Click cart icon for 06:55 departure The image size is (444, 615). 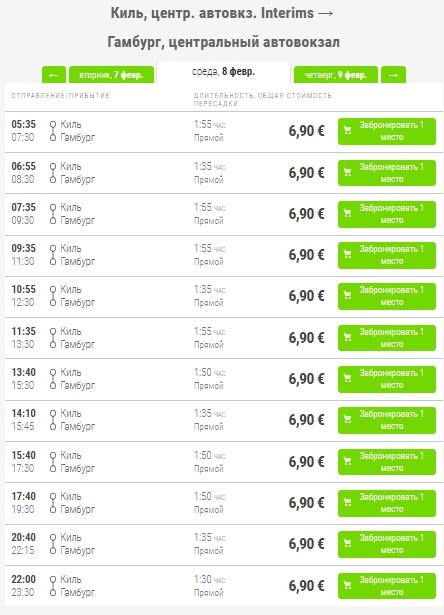[x=348, y=172]
